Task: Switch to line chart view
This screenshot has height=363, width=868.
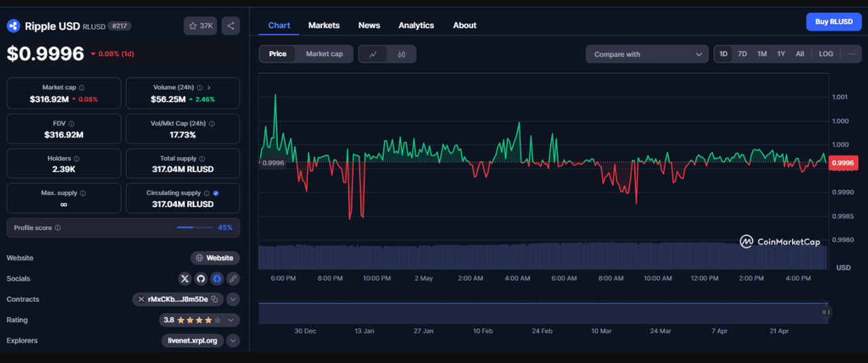Action: pos(373,54)
